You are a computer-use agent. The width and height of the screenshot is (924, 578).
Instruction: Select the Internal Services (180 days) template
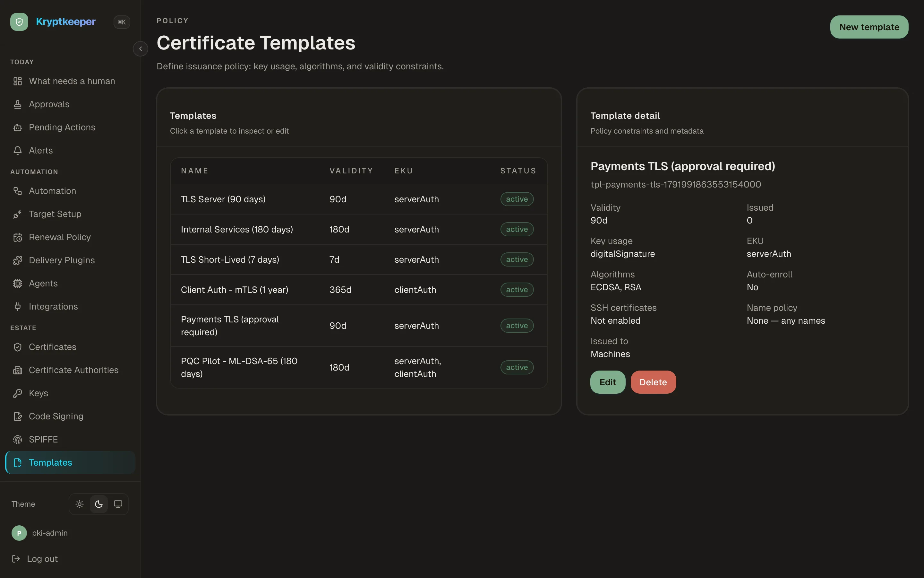(x=358, y=229)
